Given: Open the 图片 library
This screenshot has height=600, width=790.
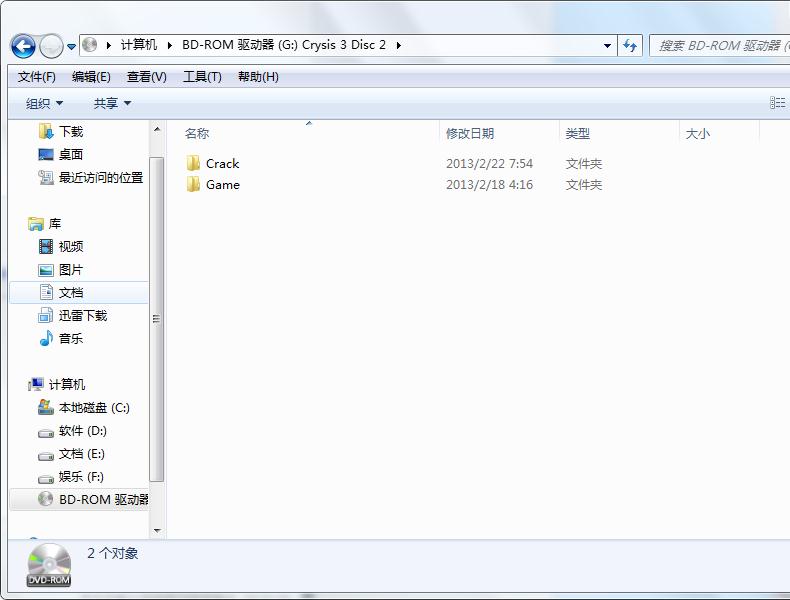Looking at the screenshot, I should tap(70, 270).
